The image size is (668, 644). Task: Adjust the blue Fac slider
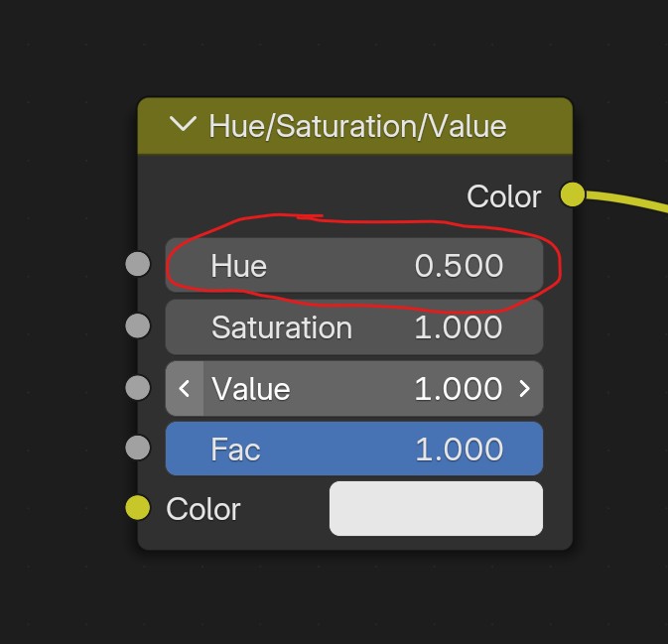(354, 449)
